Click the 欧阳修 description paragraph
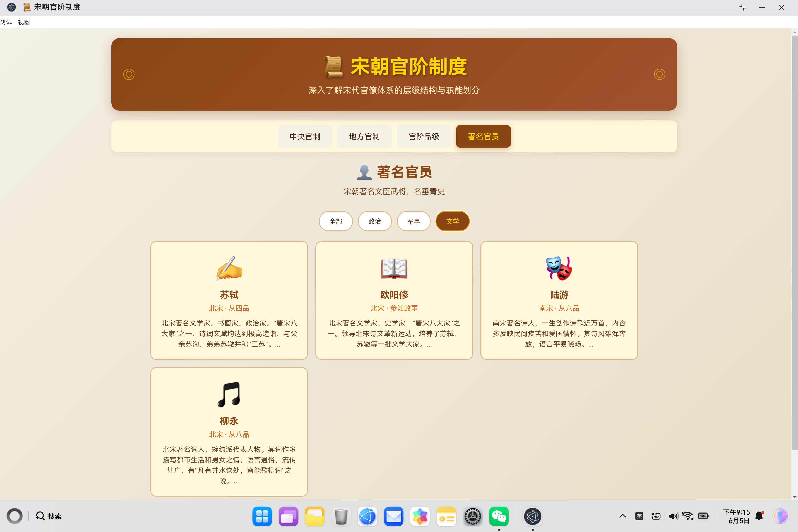798x532 pixels. point(394,334)
